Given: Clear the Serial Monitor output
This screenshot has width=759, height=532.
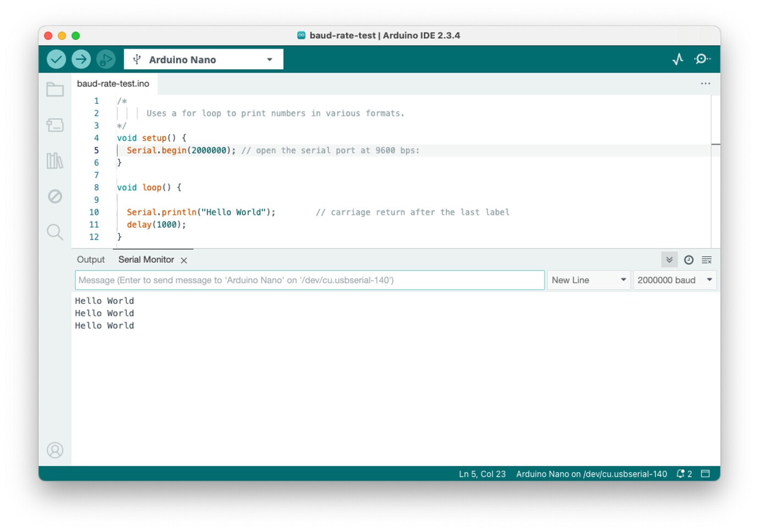Looking at the screenshot, I should click(706, 259).
